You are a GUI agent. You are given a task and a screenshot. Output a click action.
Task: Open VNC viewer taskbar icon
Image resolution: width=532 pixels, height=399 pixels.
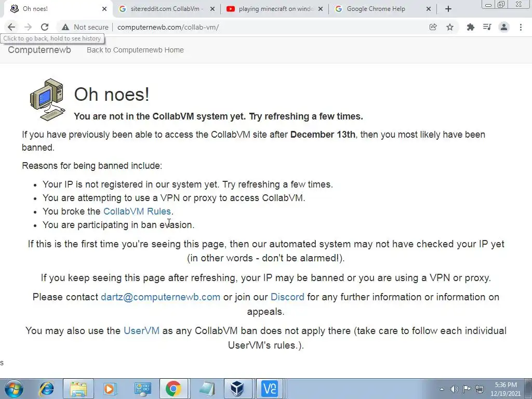coord(270,389)
